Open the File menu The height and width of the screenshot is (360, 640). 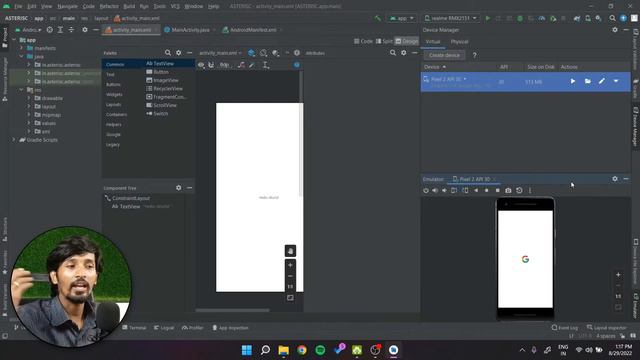18,7
